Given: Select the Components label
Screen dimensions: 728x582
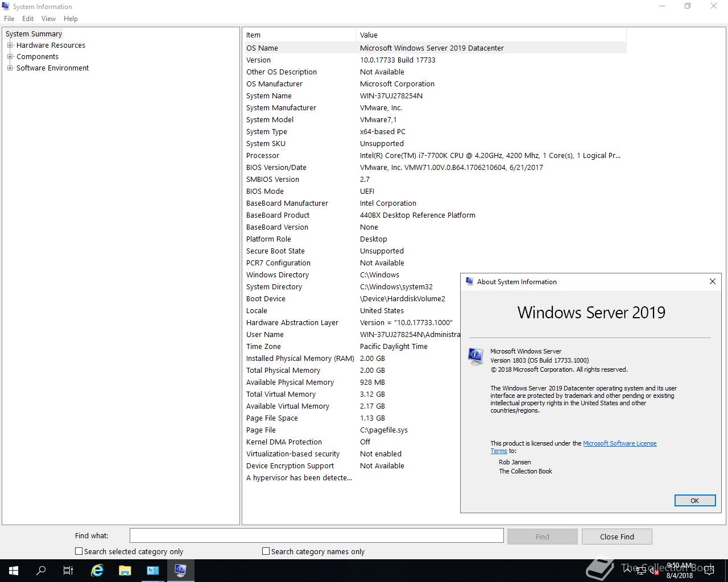Looking at the screenshot, I should pyautogui.click(x=38, y=57).
